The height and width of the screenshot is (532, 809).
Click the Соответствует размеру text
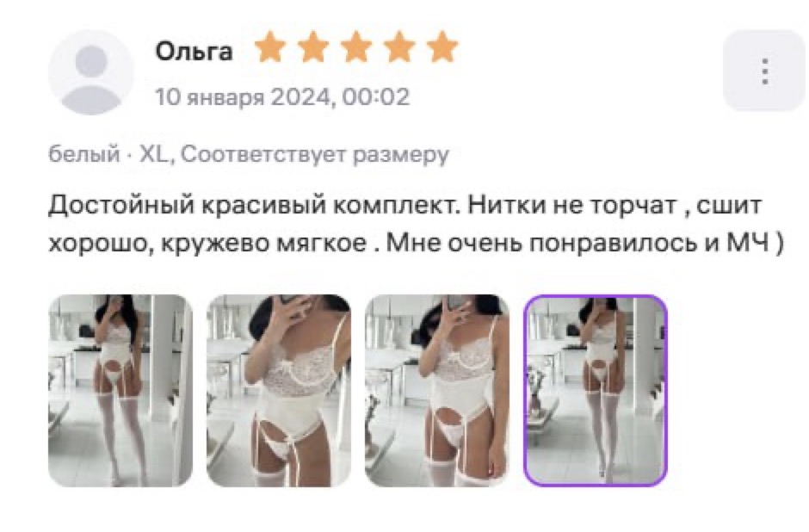(315, 154)
